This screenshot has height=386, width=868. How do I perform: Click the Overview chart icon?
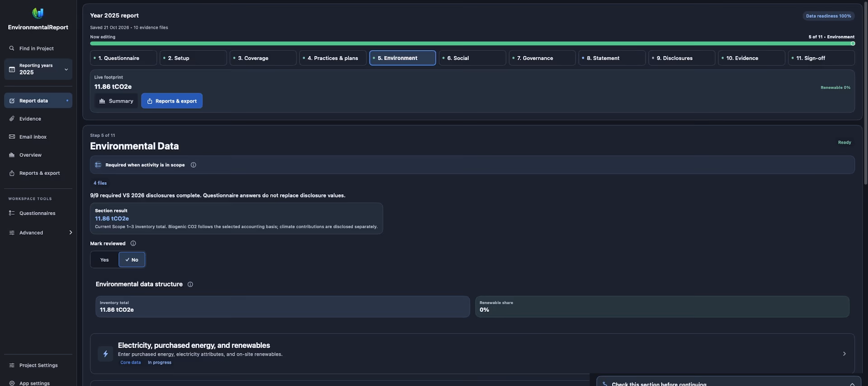click(x=12, y=155)
